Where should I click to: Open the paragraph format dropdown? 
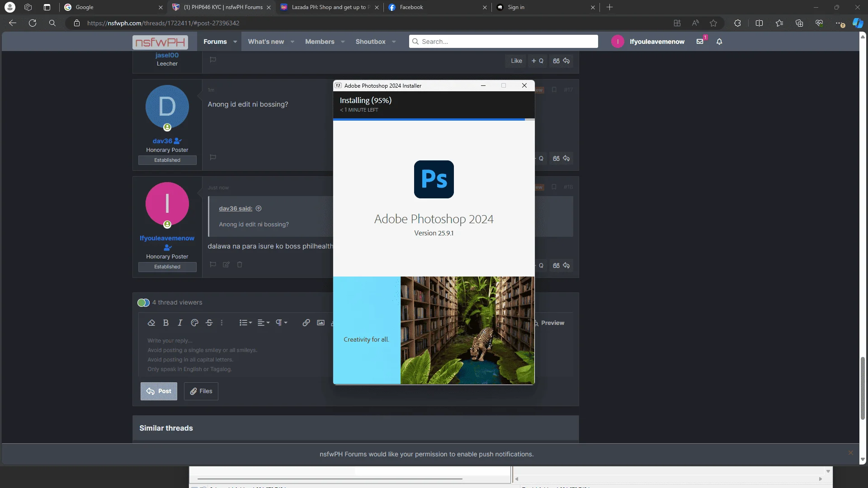282,323
